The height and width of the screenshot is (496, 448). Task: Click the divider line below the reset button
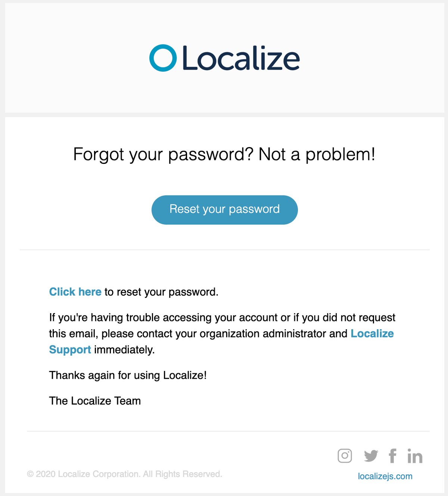225,250
